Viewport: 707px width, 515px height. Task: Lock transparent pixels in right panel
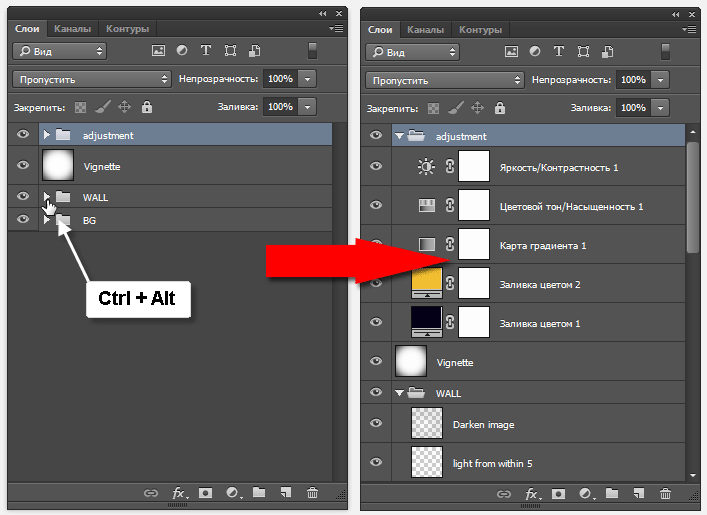[x=433, y=108]
